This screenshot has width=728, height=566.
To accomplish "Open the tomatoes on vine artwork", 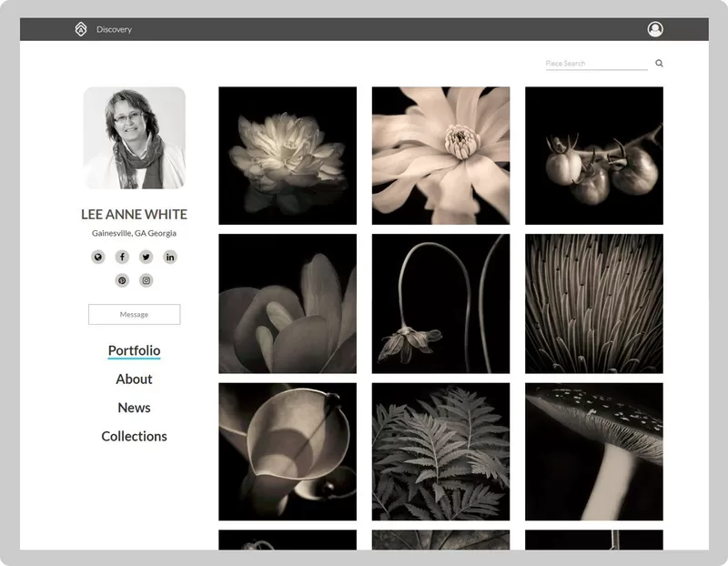I will click(594, 156).
